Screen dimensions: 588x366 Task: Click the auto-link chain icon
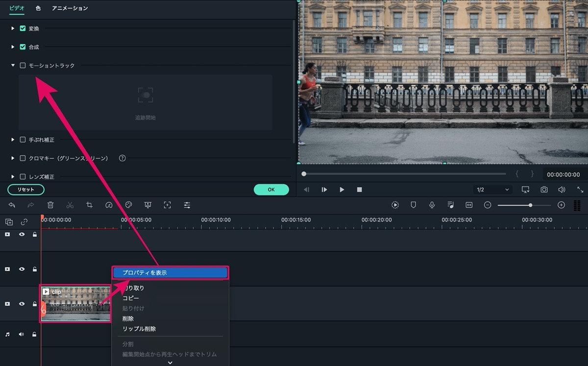[24, 222]
